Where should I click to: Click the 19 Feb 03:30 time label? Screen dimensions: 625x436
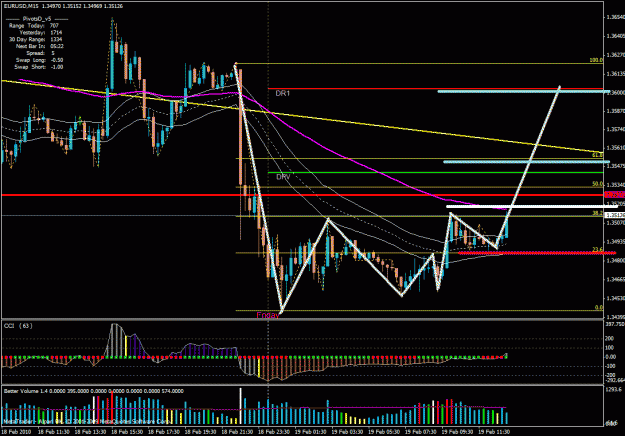[347, 432]
